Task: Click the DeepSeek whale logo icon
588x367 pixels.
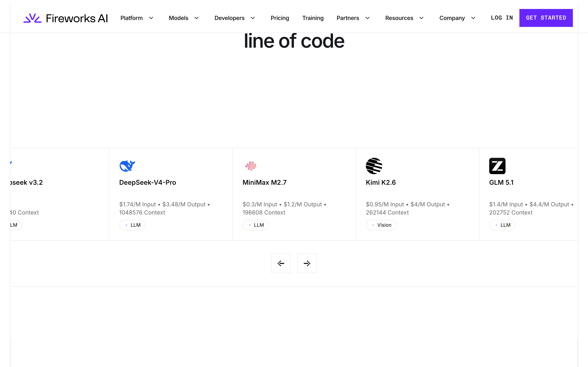Action: point(127,166)
